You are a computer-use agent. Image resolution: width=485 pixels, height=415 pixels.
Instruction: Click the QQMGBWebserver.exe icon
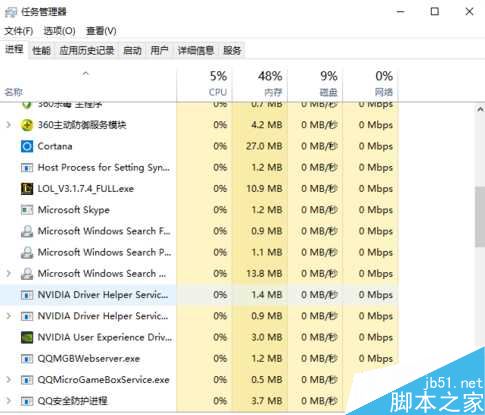[x=27, y=359]
